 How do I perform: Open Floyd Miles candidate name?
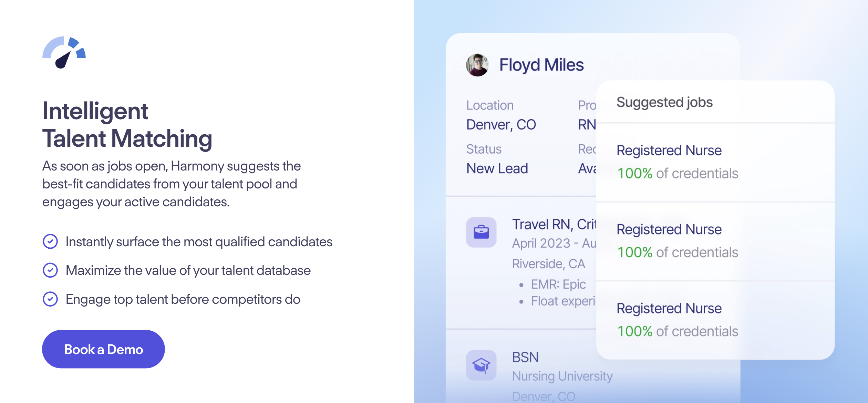click(541, 65)
